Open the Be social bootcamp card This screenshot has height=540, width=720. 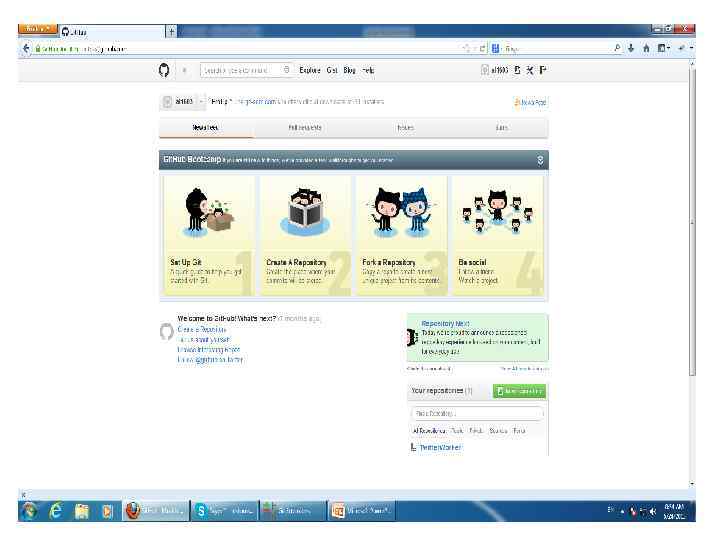(498, 236)
